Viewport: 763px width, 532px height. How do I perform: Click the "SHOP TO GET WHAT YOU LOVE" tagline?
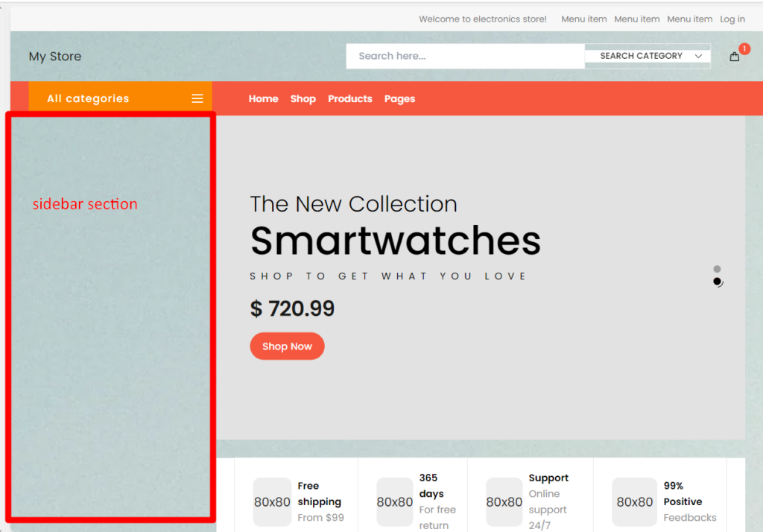388,276
